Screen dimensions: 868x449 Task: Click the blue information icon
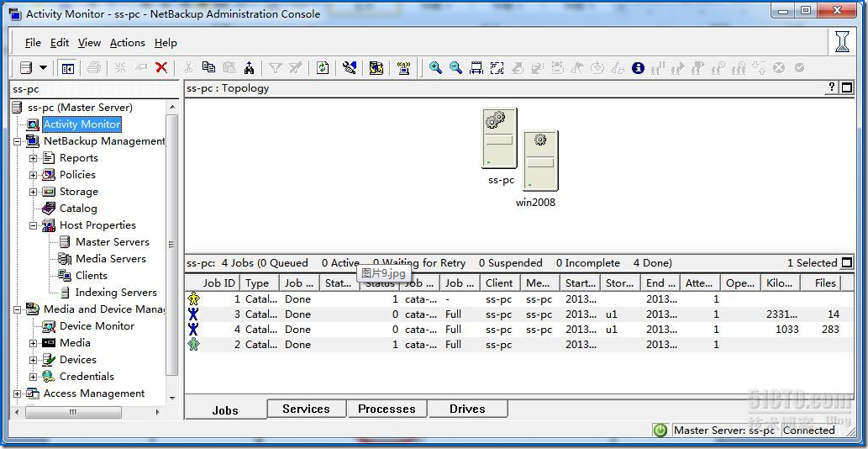coord(639,67)
